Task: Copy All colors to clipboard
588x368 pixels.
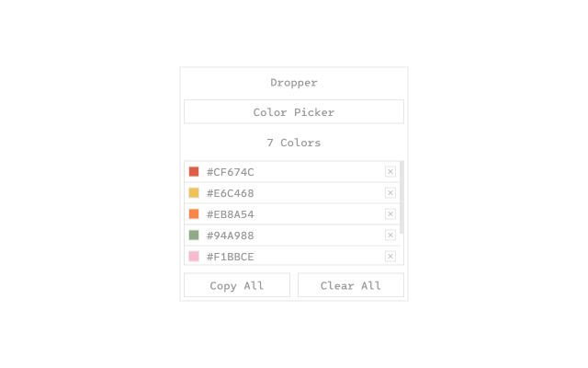Action: click(x=237, y=285)
